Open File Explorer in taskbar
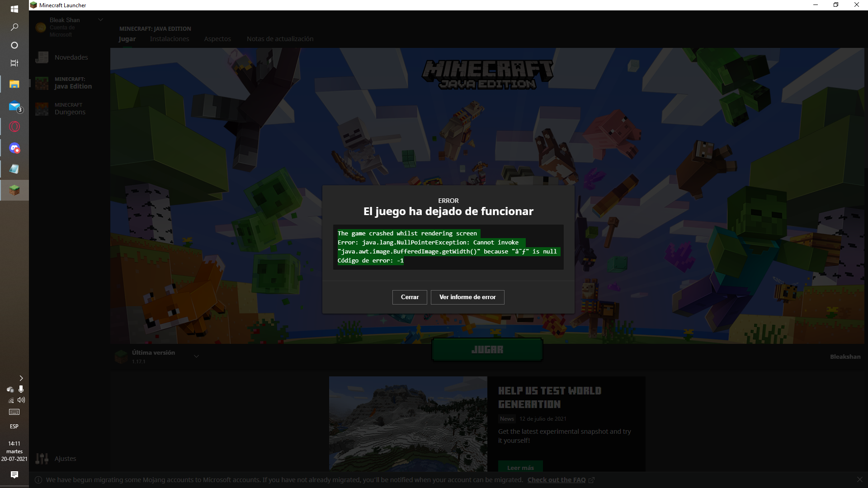This screenshot has height=488, width=868. pyautogui.click(x=14, y=84)
